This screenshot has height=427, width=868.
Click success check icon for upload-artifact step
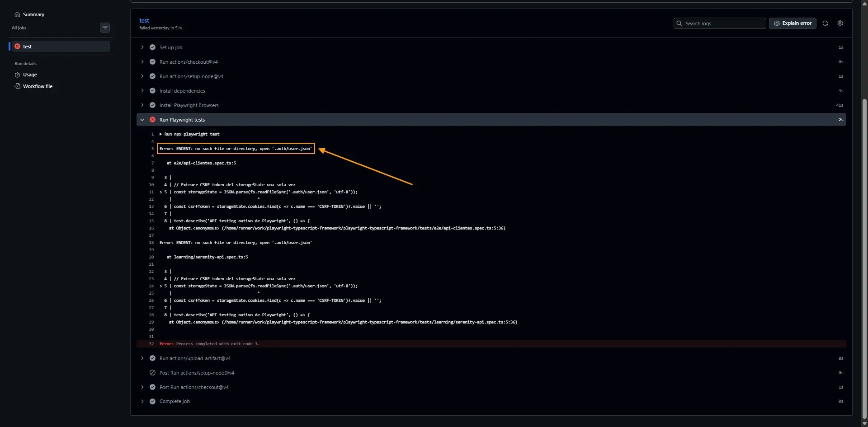coord(152,358)
